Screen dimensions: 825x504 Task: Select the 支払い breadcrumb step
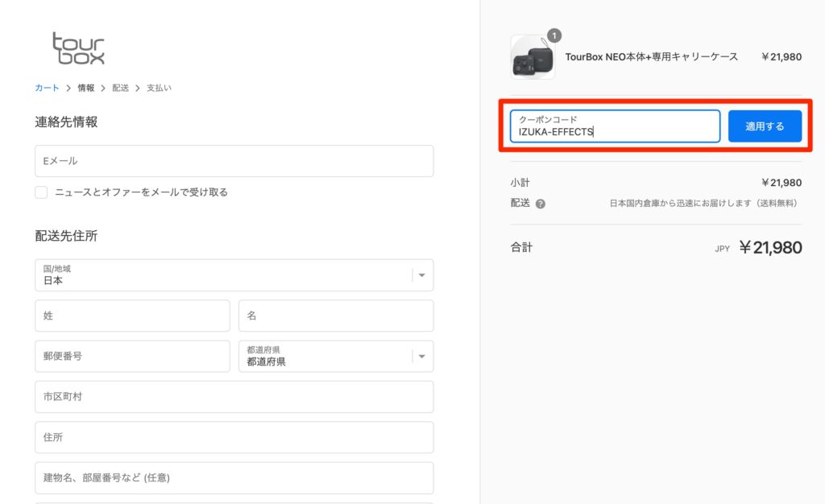[159, 88]
